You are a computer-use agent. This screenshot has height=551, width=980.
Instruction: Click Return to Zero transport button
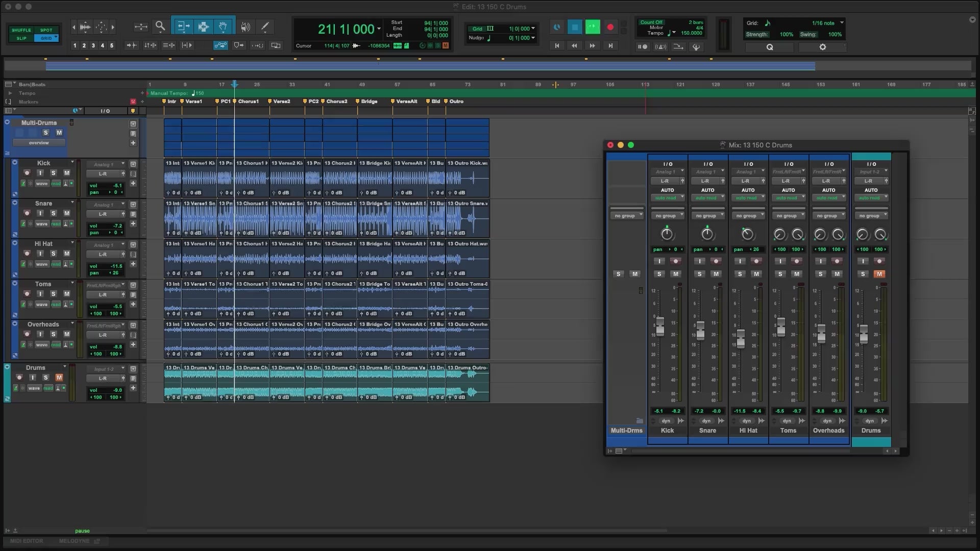click(557, 46)
